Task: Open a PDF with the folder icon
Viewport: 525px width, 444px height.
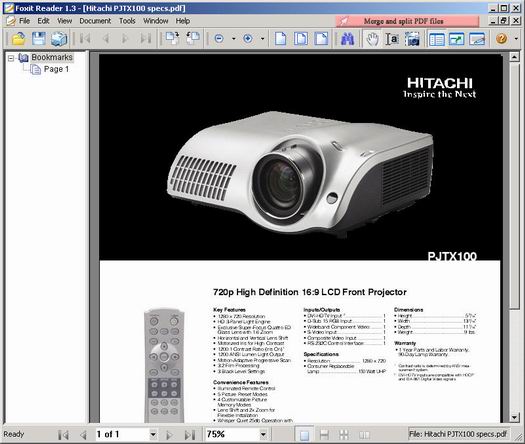Action: (19, 39)
